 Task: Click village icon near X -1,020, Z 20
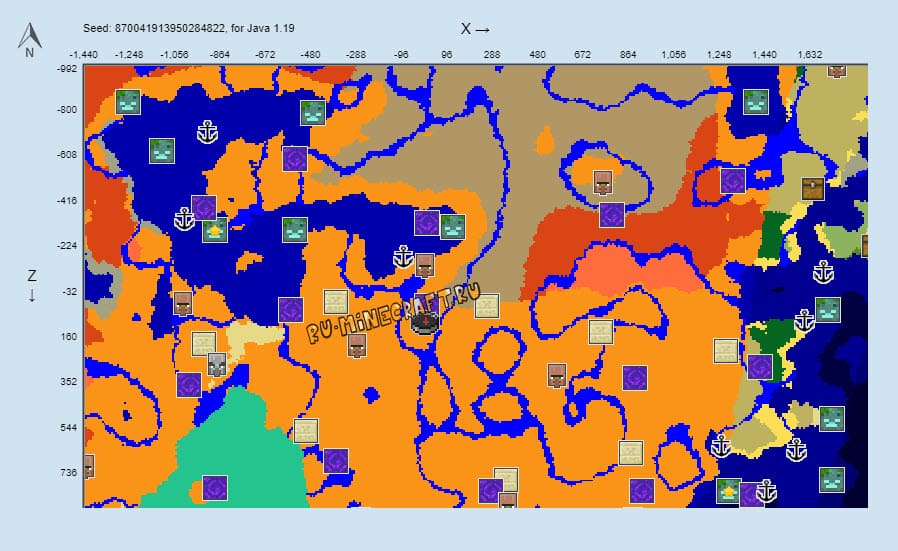(183, 304)
